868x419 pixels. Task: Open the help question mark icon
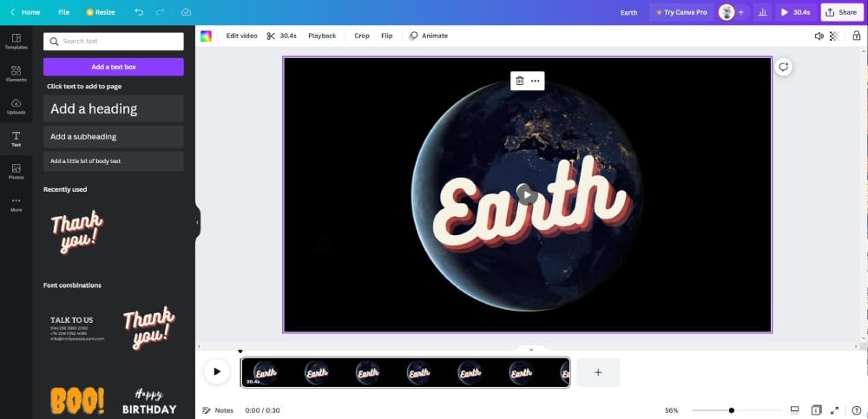pos(857,410)
